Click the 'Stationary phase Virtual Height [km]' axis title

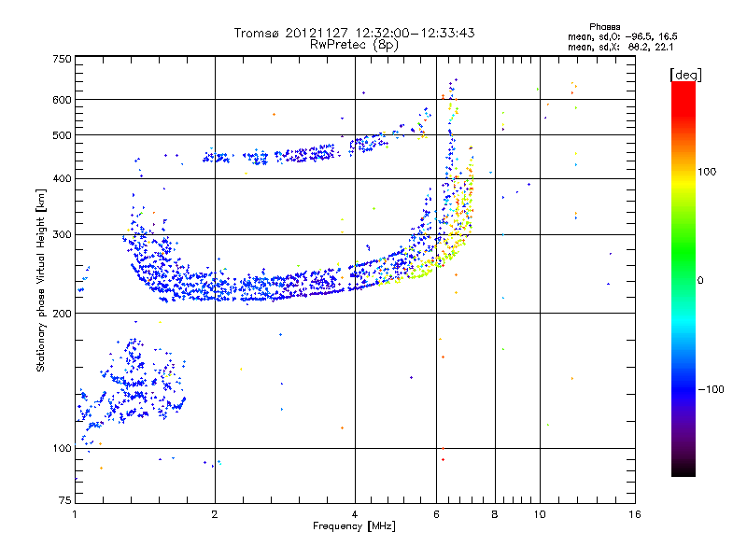click(x=41, y=280)
